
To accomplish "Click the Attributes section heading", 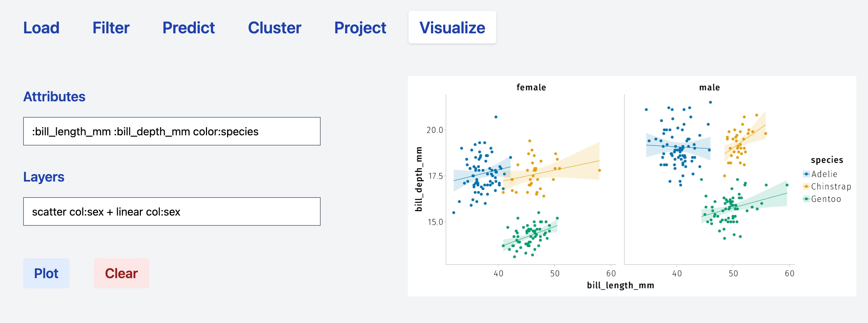I will point(54,97).
